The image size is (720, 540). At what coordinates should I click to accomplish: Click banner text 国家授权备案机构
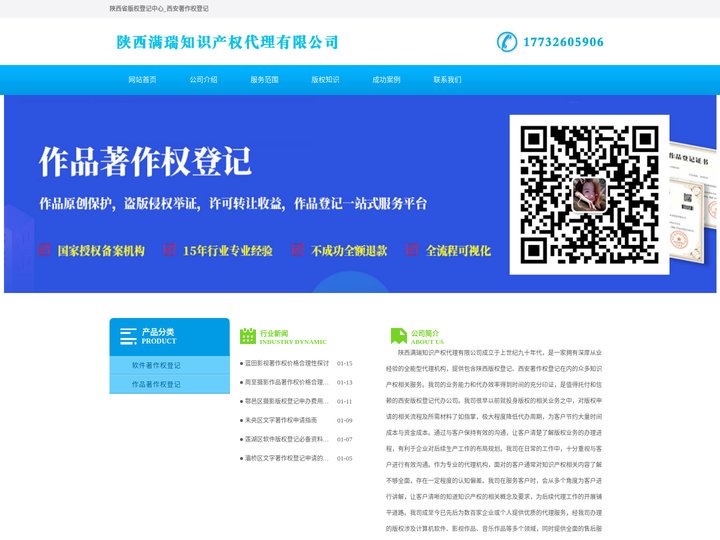(x=101, y=250)
